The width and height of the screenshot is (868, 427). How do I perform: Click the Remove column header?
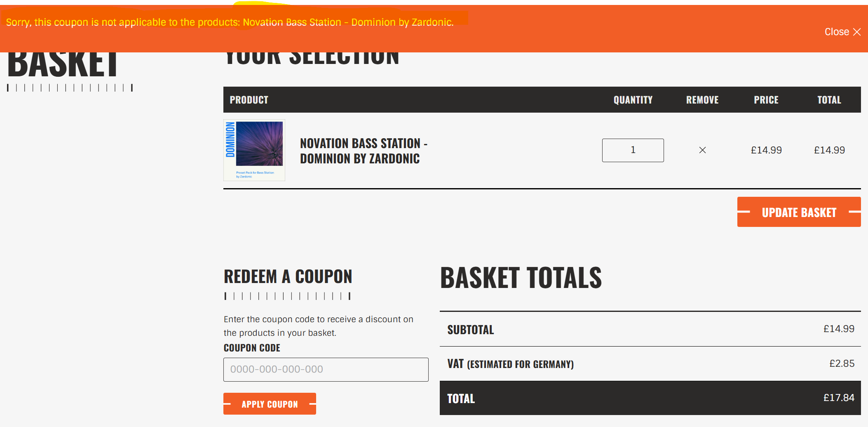coord(702,100)
